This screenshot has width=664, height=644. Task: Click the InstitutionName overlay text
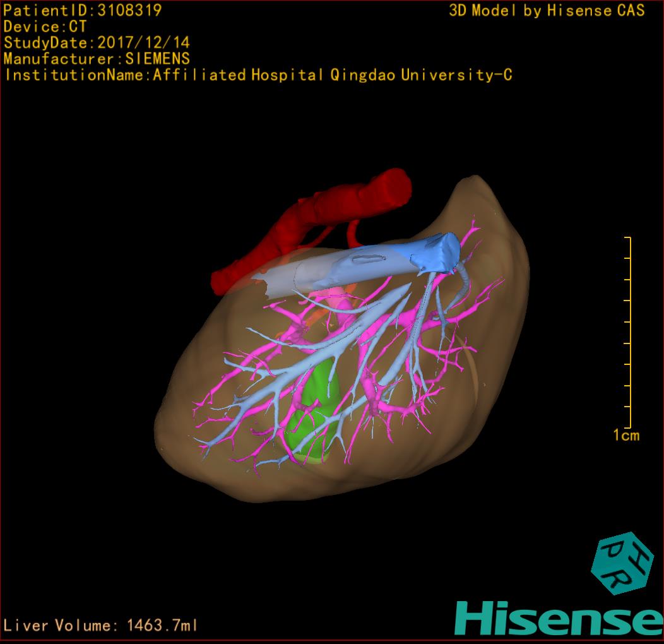pos(258,75)
